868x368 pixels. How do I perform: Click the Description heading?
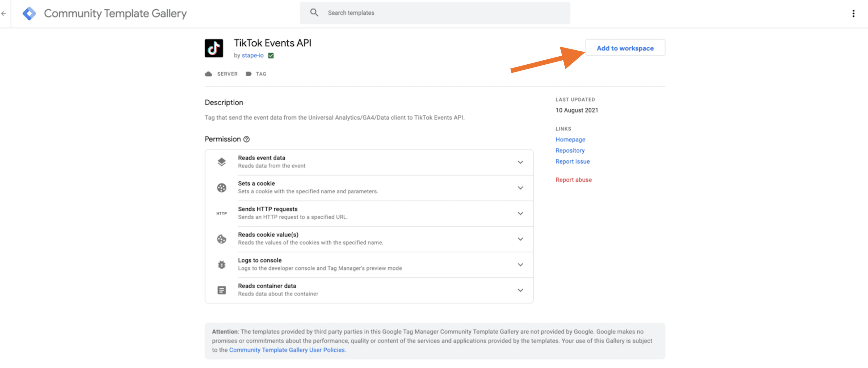point(224,103)
